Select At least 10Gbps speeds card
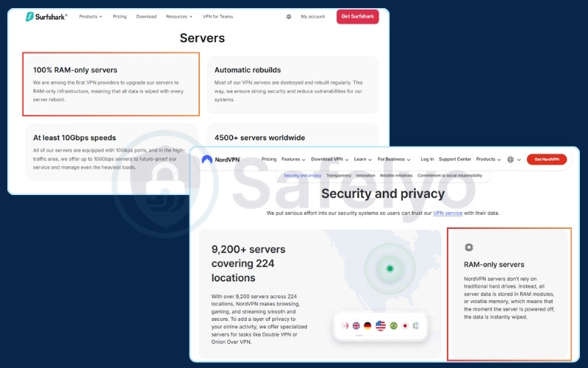The image size is (588, 368). pyautogui.click(x=112, y=152)
